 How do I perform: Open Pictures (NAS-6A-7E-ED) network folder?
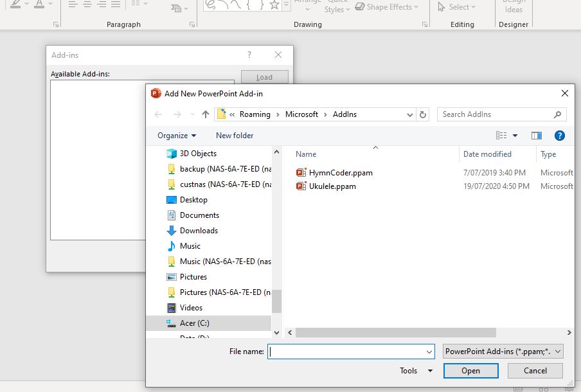(x=219, y=292)
